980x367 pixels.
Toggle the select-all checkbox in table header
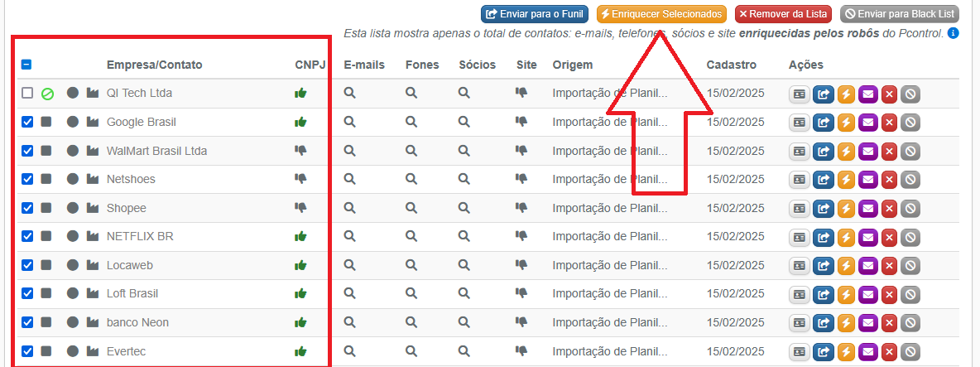click(x=26, y=65)
